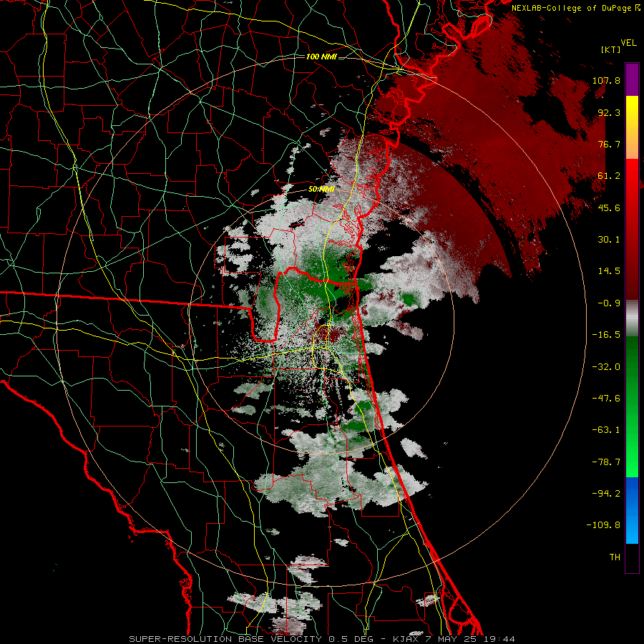Click the 92.3 legend value
The image size is (644, 644).
(609, 112)
